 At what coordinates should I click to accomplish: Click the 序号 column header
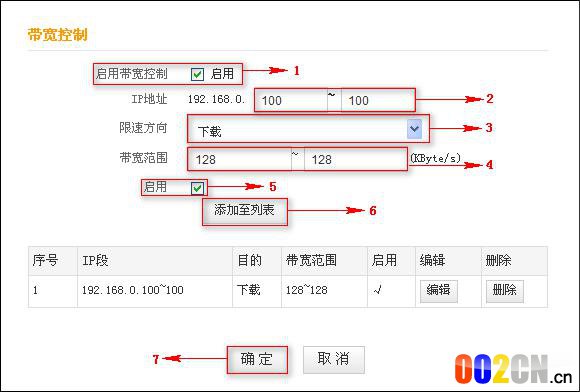[45, 261]
